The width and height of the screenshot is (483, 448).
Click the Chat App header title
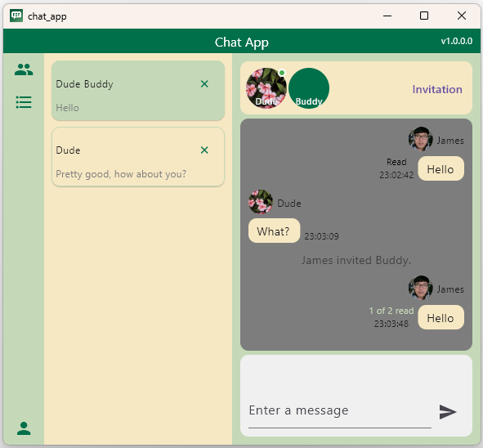(242, 43)
